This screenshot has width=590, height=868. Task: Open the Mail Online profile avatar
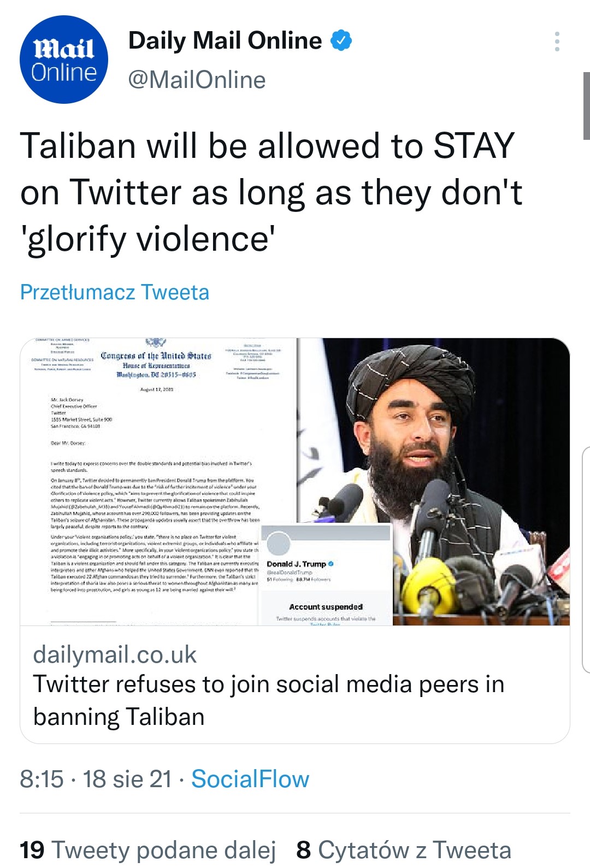tap(63, 60)
